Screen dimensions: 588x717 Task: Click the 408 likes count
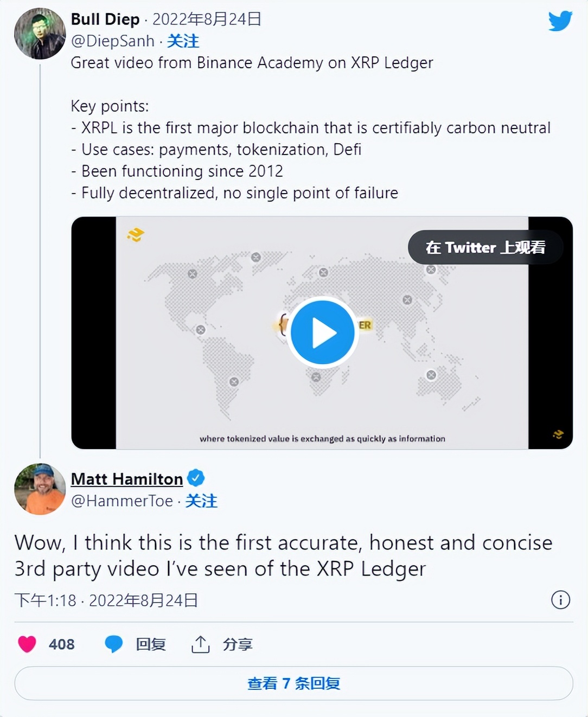(61, 644)
